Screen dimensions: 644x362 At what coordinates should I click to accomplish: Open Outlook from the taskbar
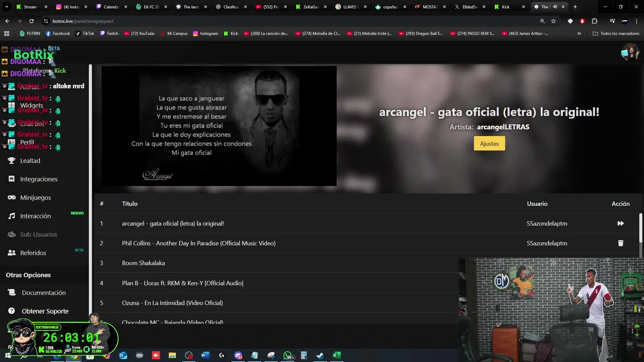coord(123,355)
